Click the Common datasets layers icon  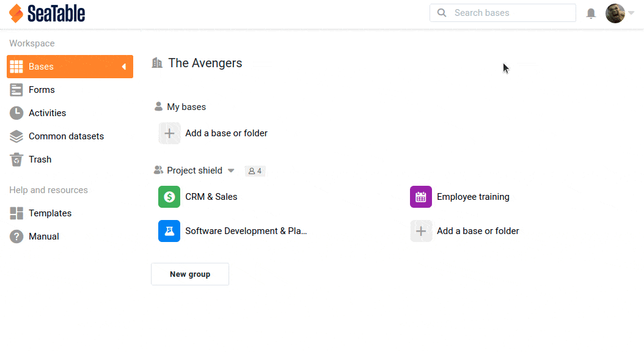[16, 136]
